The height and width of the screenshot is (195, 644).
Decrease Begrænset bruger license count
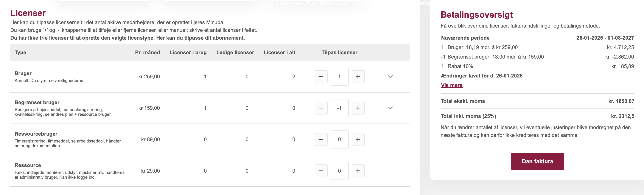[x=321, y=108]
